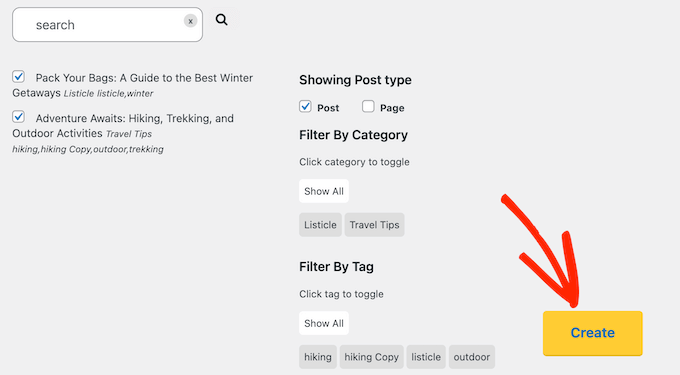
Task: Click 'Click tag to toggle' hint text
Action: (341, 294)
